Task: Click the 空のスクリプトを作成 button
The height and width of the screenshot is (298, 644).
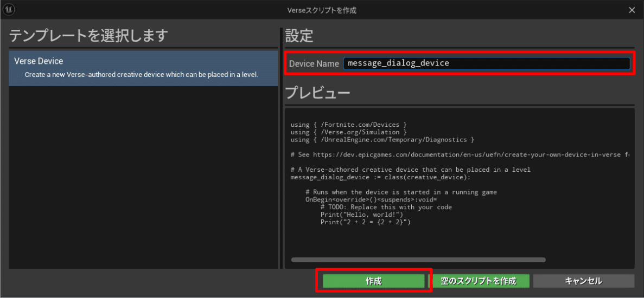Action: 479,281
